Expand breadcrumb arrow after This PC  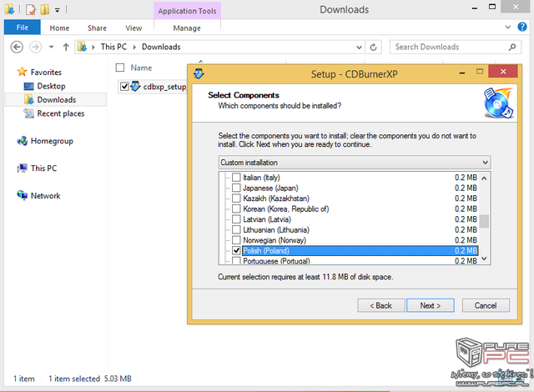134,47
